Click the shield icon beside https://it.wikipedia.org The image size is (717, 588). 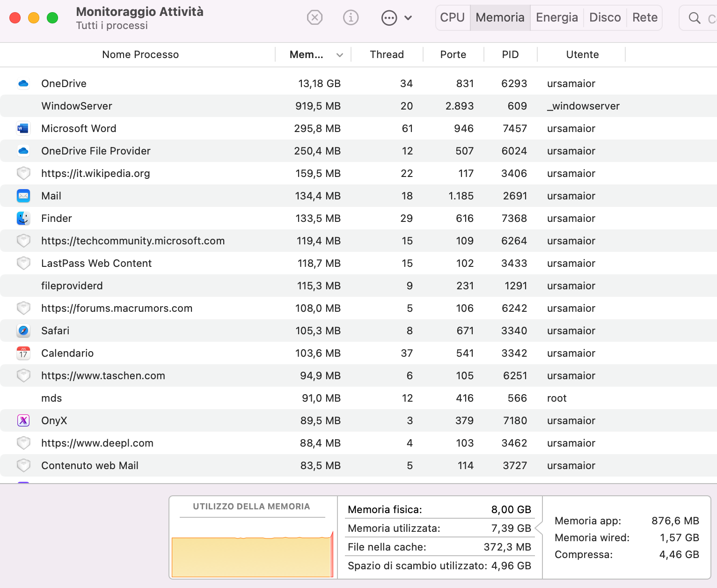[23, 173]
